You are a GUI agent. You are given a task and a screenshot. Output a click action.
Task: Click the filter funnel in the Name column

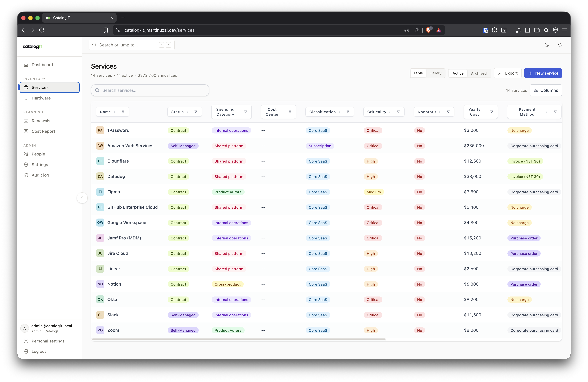click(123, 112)
